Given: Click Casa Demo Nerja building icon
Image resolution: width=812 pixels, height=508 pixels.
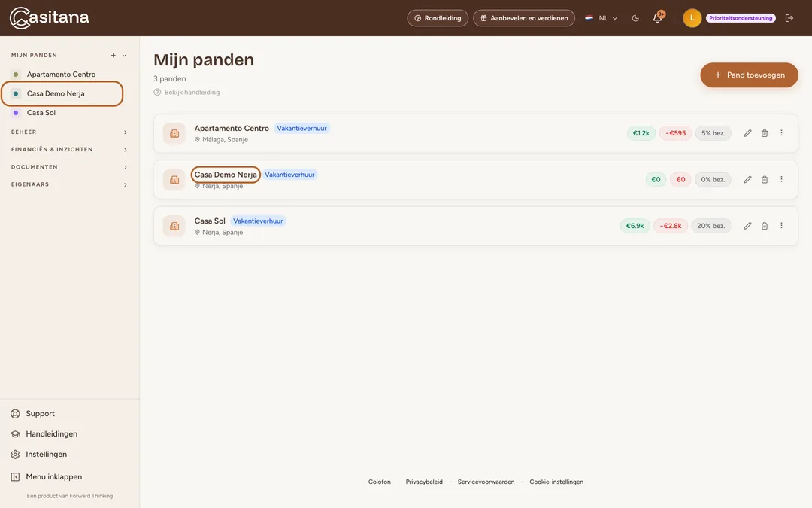Looking at the screenshot, I should coord(174,179).
